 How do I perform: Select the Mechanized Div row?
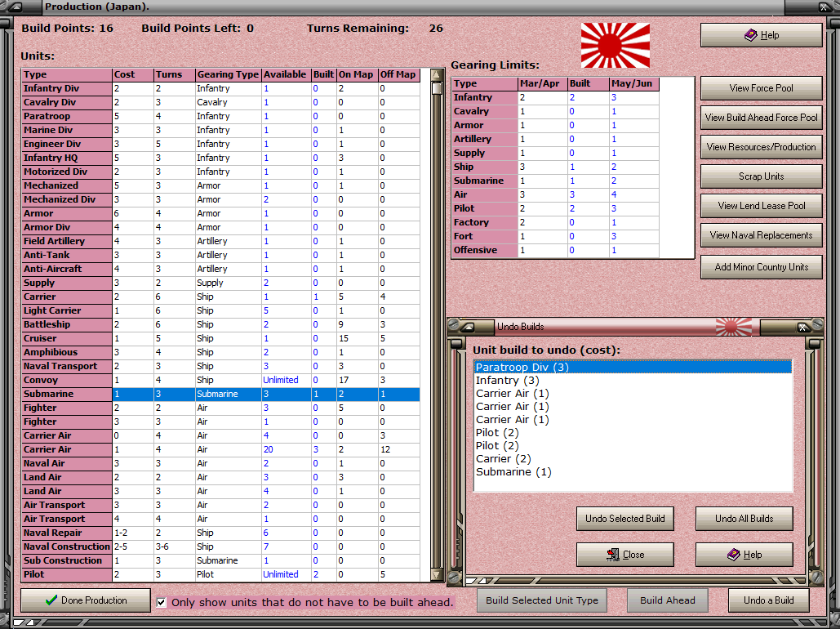point(220,199)
